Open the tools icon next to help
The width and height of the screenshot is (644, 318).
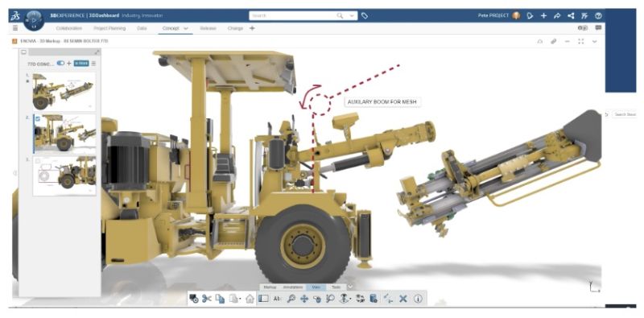click(584, 15)
